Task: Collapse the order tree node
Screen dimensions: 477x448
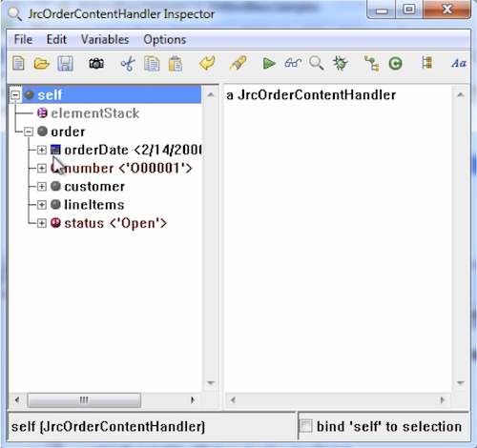Action: point(29,132)
